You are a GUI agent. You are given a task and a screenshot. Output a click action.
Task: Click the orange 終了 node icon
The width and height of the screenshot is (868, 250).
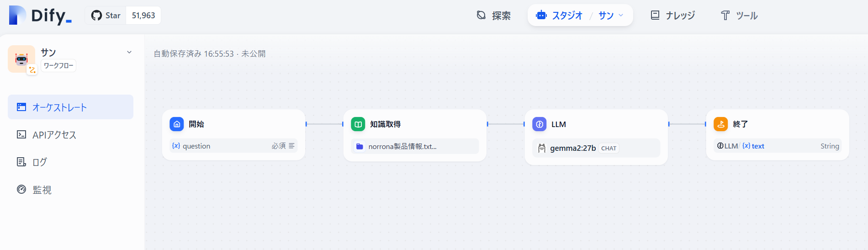pos(721,124)
